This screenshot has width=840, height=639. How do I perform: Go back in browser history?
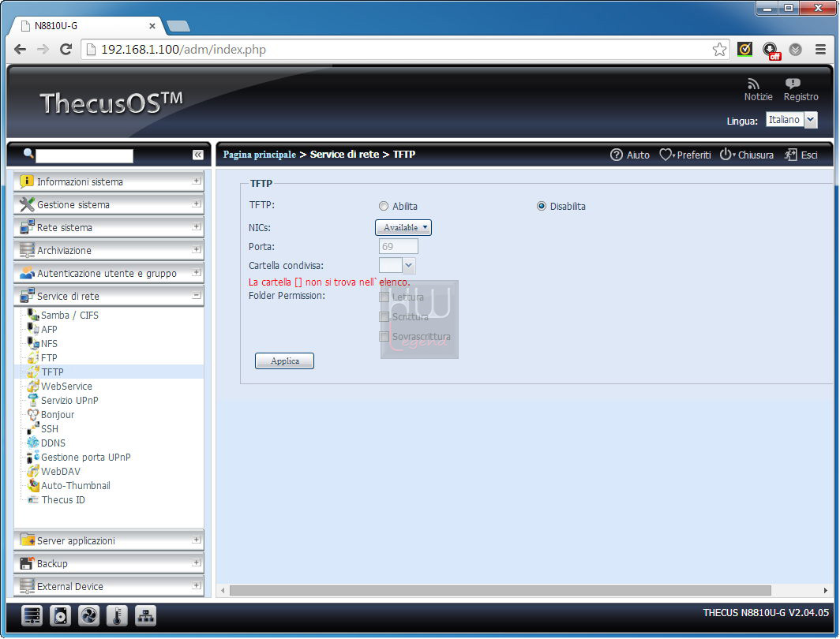(20, 49)
